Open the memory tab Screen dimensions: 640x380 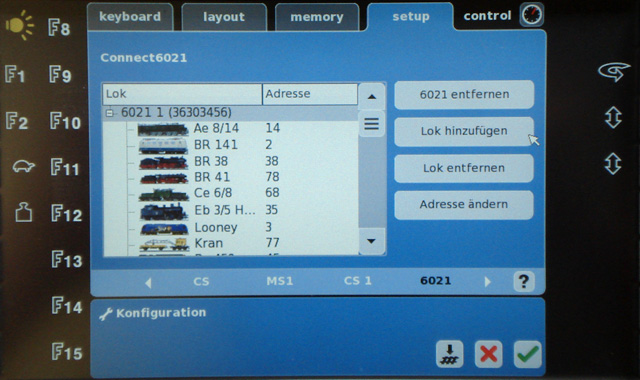(317, 17)
